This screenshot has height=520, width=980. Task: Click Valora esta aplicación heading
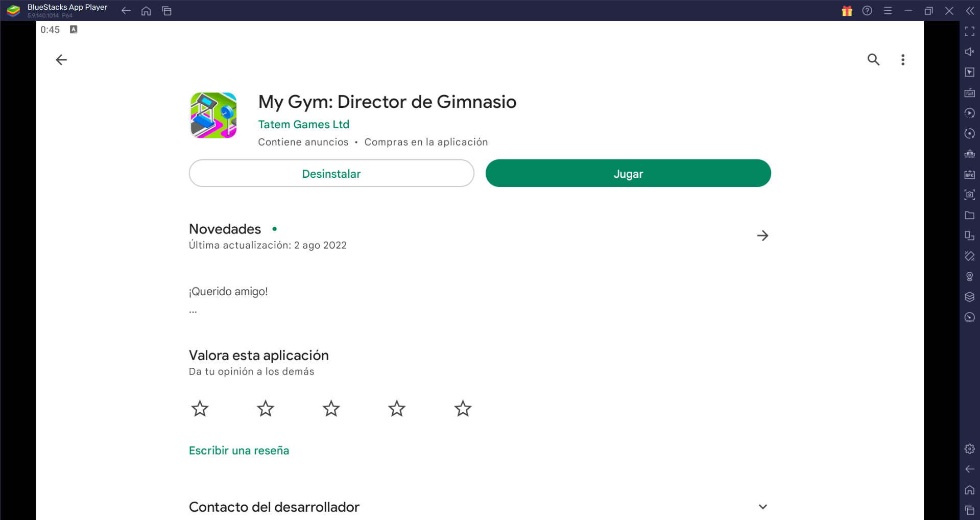click(258, 355)
